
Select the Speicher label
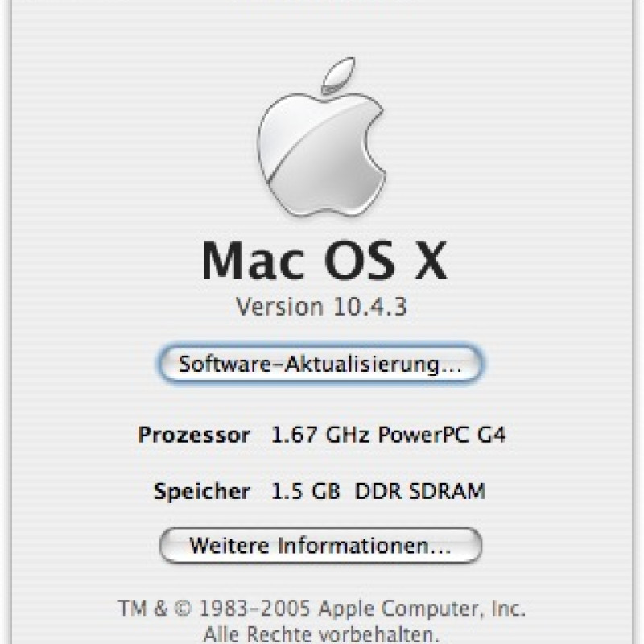click(202, 492)
